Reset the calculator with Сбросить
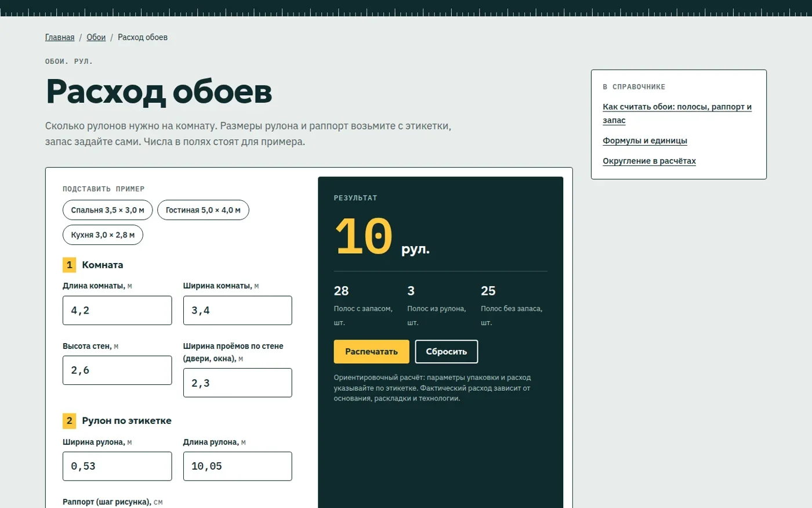This screenshot has height=508, width=812. (447, 352)
